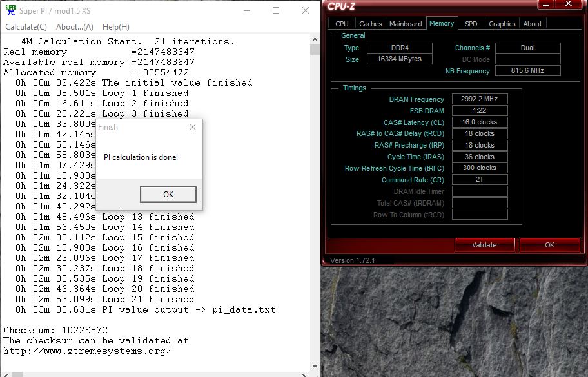588x377 pixels.
Task: Open the SPD tab in CPU-Z
Action: pos(471,24)
